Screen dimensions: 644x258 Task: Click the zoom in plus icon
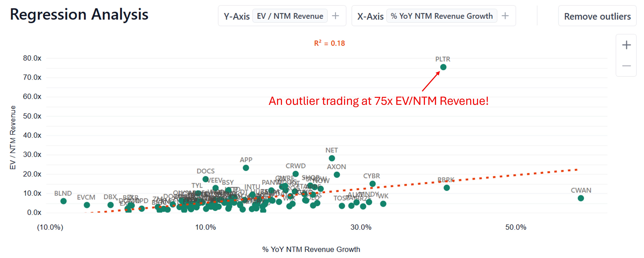[x=626, y=45]
